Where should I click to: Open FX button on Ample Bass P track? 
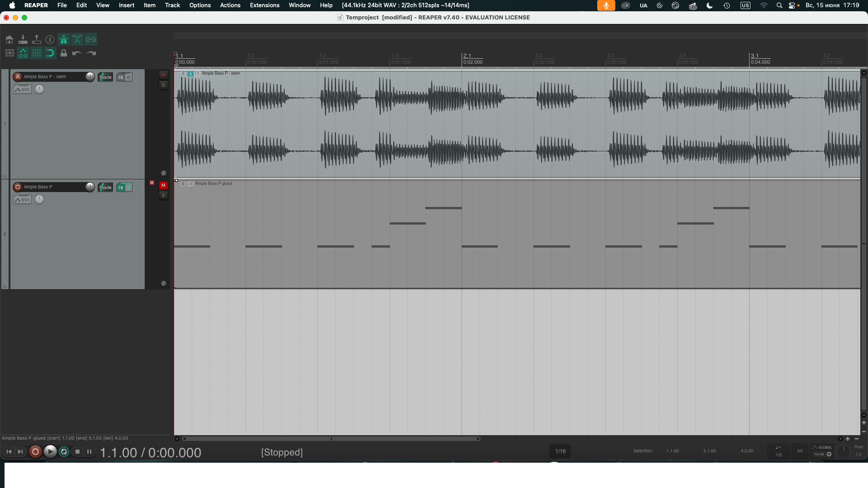121,188
